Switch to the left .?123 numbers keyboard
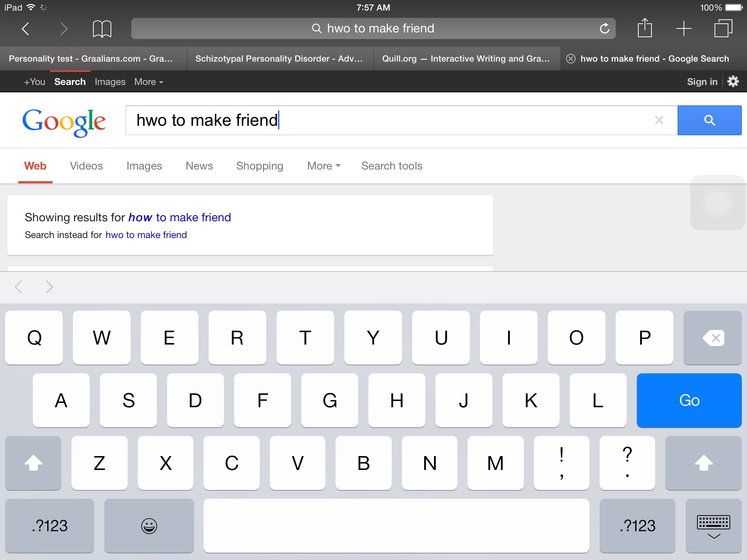Viewport: 747px width, 560px height. tap(50, 526)
